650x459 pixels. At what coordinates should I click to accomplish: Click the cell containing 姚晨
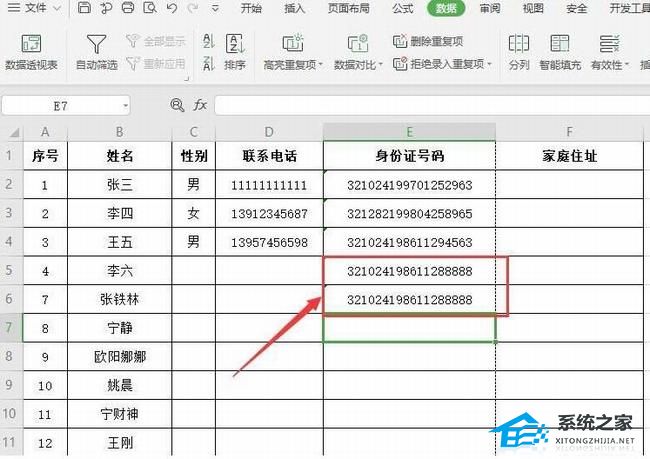pos(119,385)
